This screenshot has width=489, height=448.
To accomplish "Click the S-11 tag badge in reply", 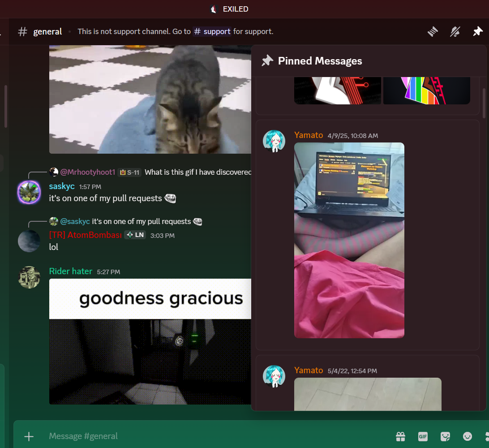I will [x=130, y=172].
